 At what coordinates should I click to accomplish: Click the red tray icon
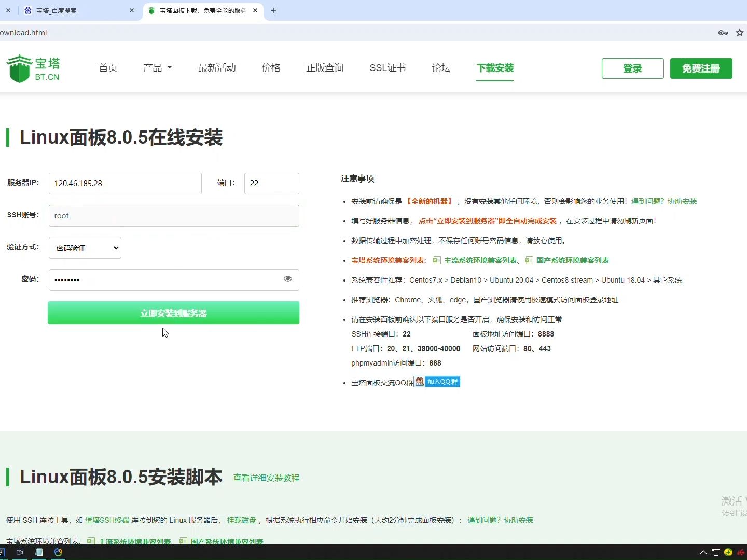point(741,552)
